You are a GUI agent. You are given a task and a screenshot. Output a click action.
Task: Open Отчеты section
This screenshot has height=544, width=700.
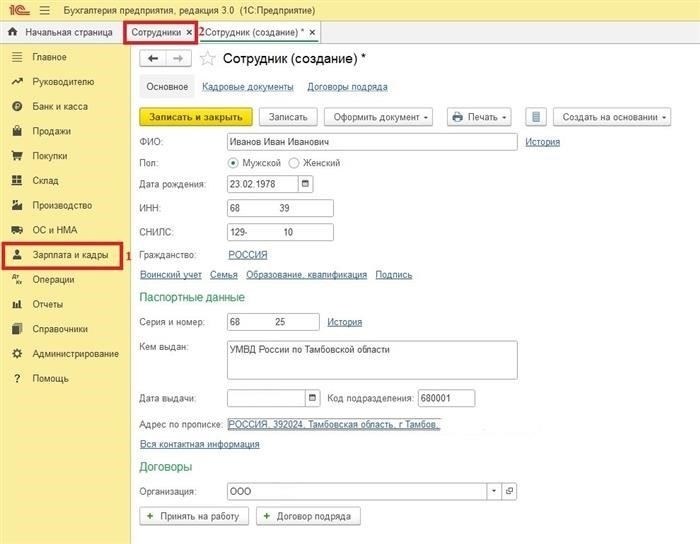(66, 304)
